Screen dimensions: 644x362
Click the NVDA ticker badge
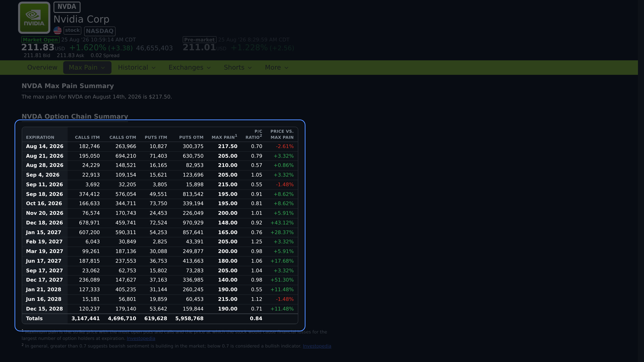pyautogui.click(x=67, y=7)
